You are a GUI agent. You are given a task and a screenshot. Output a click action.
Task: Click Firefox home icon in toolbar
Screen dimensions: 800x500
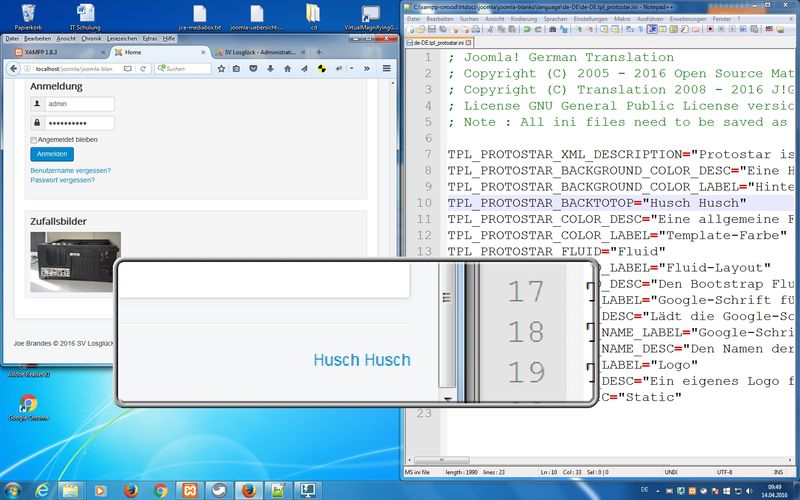click(288, 69)
